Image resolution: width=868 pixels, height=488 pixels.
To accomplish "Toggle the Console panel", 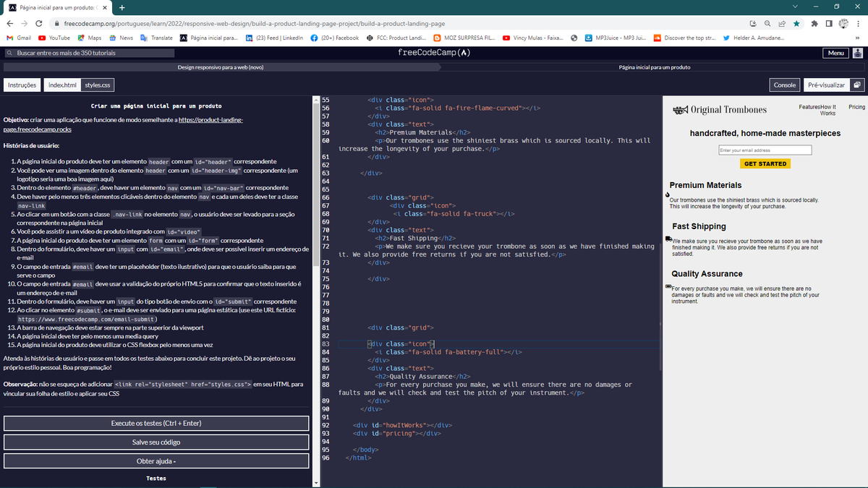I will point(785,85).
